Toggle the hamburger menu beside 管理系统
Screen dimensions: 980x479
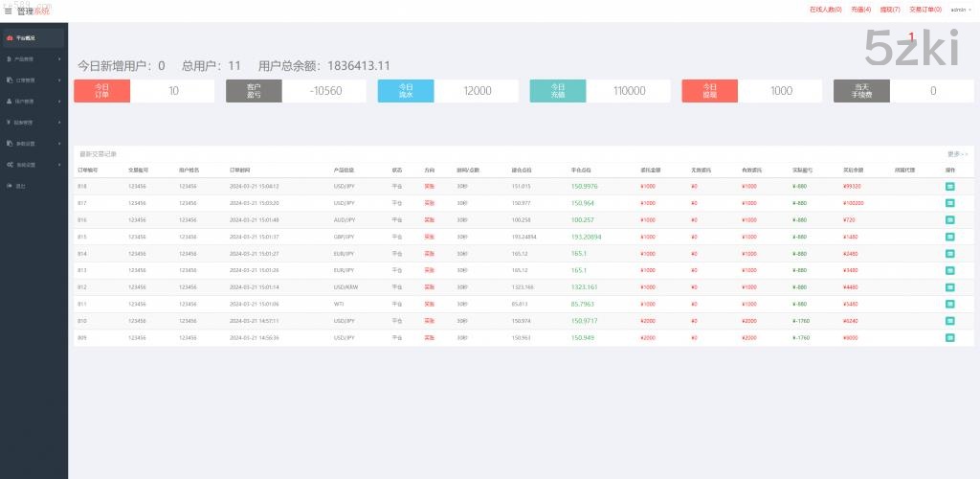coord(9,11)
